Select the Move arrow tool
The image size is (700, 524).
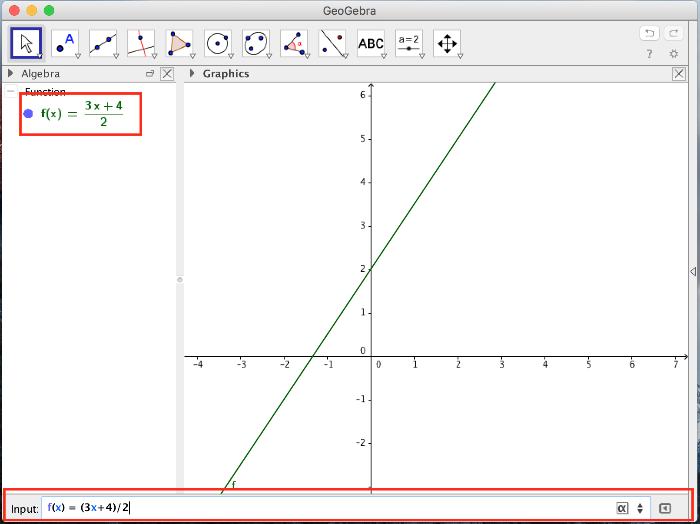pyautogui.click(x=27, y=43)
